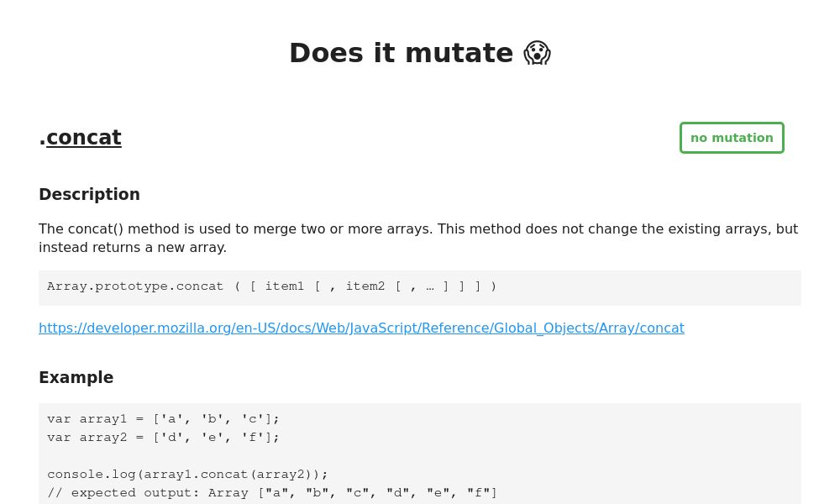
Task: Select the green checkmark-style mutation badge
Action: coord(732,138)
